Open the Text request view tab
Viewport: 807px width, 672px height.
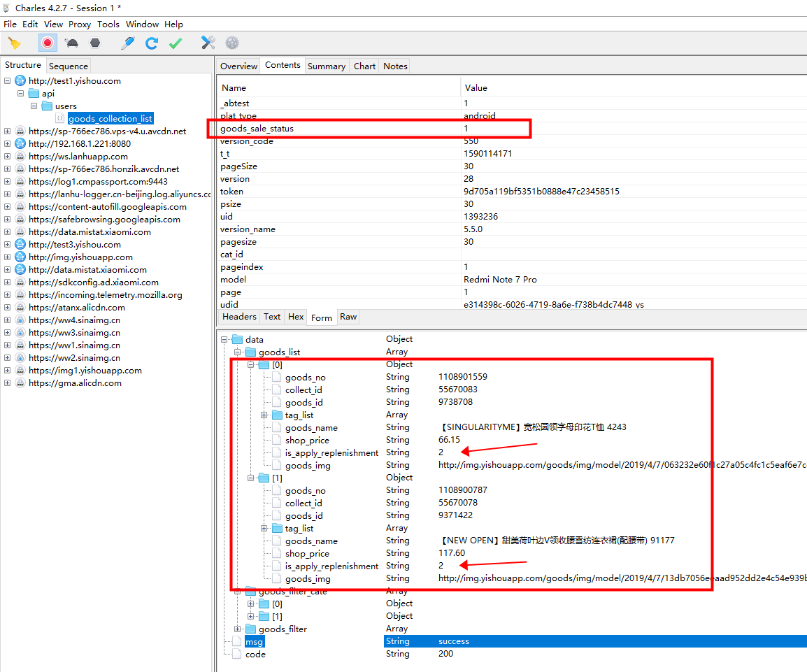pyautogui.click(x=272, y=317)
